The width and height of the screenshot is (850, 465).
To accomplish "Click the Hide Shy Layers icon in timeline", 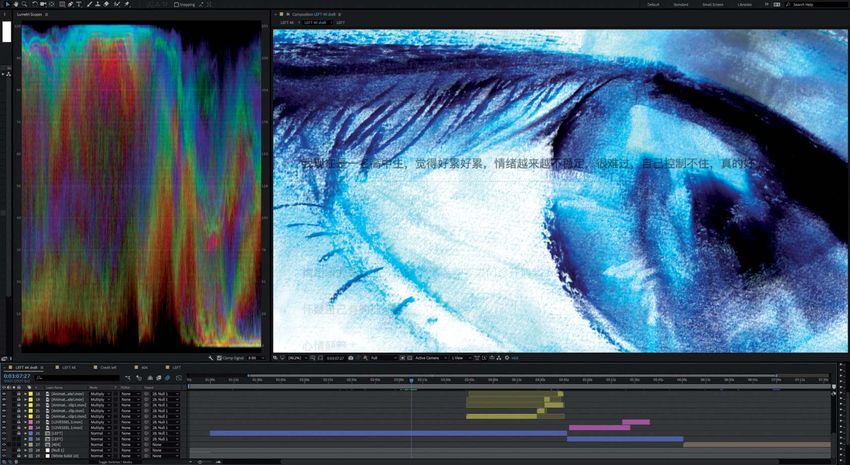I will pyautogui.click(x=150, y=378).
